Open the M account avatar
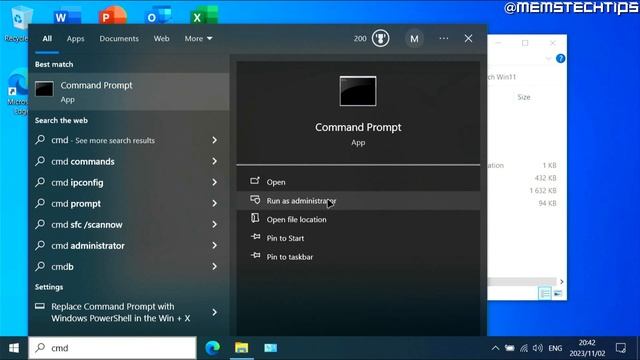This screenshot has height=360, width=640. click(x=414, y=39)
